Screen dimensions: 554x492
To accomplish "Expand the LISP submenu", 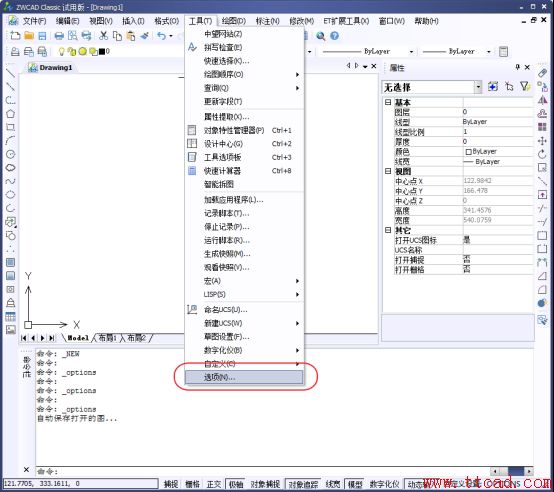I will pyautogui.click(x=244, y=294).
